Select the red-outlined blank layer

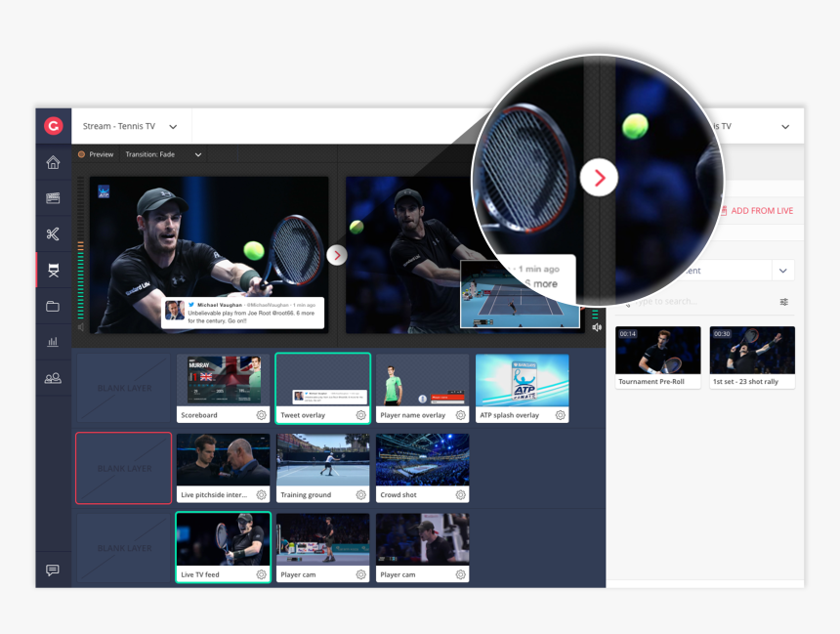[124, 468]
